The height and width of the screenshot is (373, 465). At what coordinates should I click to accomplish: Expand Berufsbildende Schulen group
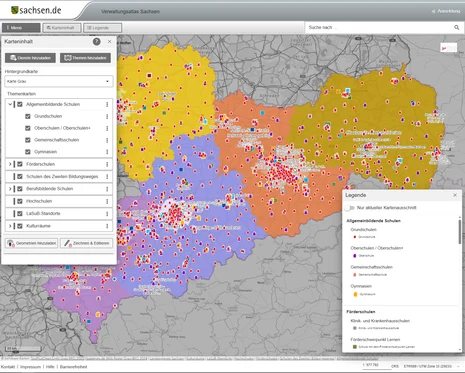click(x=10, y=189)
